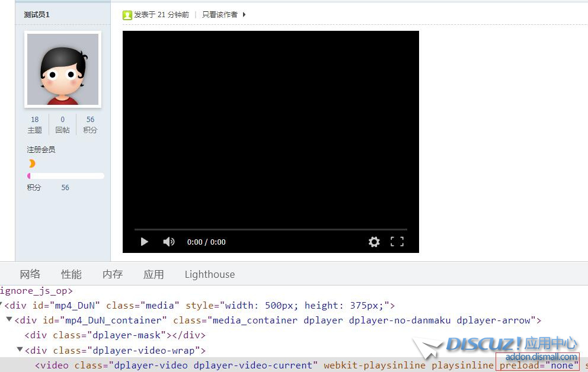Click the orange moon rank icon
The height and width of the screenshot is (372, 588).
coord(31,163)
